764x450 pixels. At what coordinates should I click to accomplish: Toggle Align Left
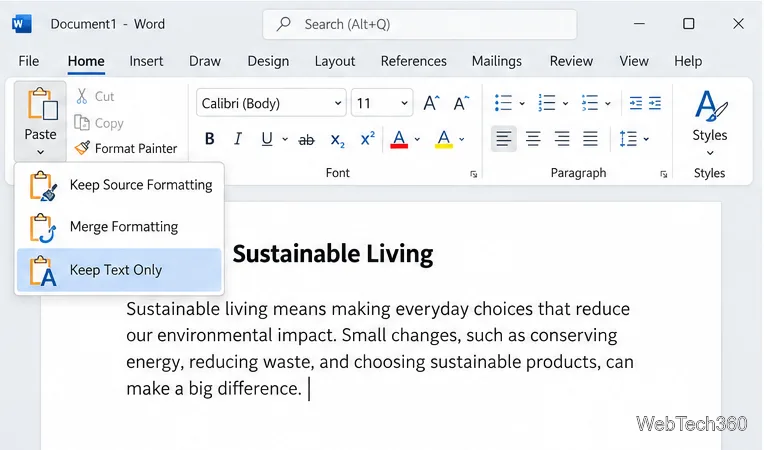[504, 139]
